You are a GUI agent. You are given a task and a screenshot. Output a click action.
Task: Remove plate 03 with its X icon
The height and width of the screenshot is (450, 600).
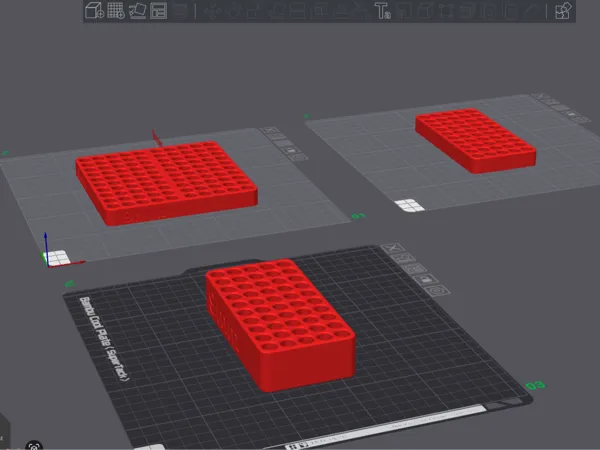click(393, 248)
